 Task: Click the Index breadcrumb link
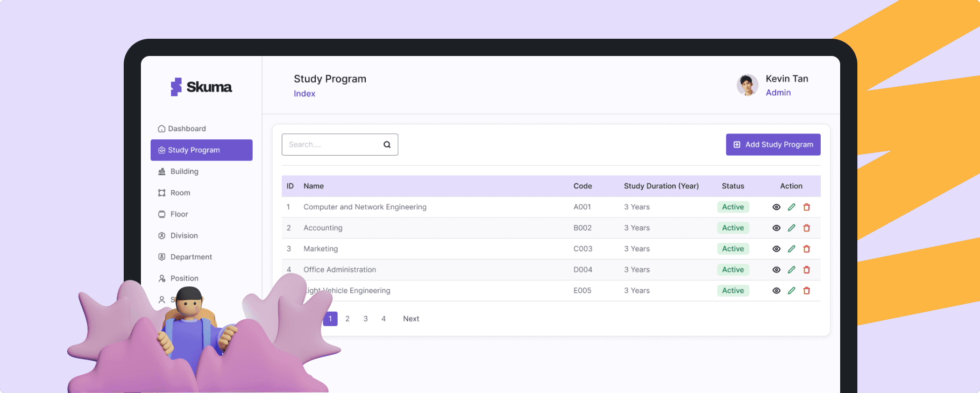(x=304, y=94)
